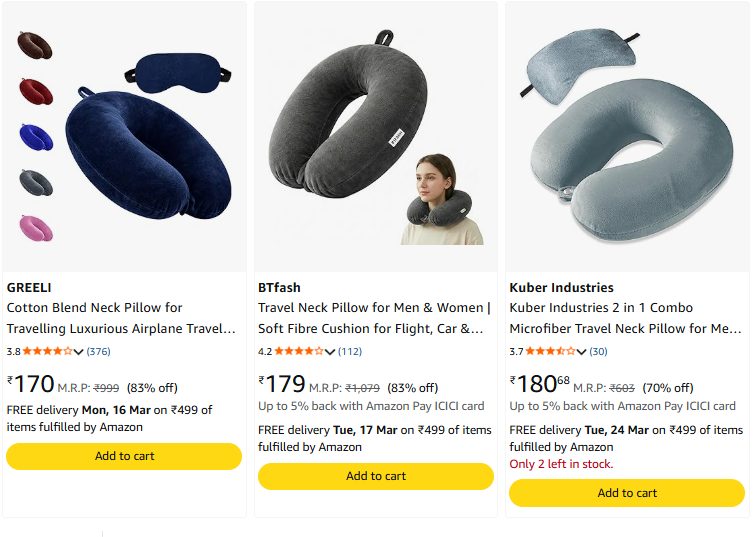
Task: Click GREELI star rating icons
Action: (47, 351)
